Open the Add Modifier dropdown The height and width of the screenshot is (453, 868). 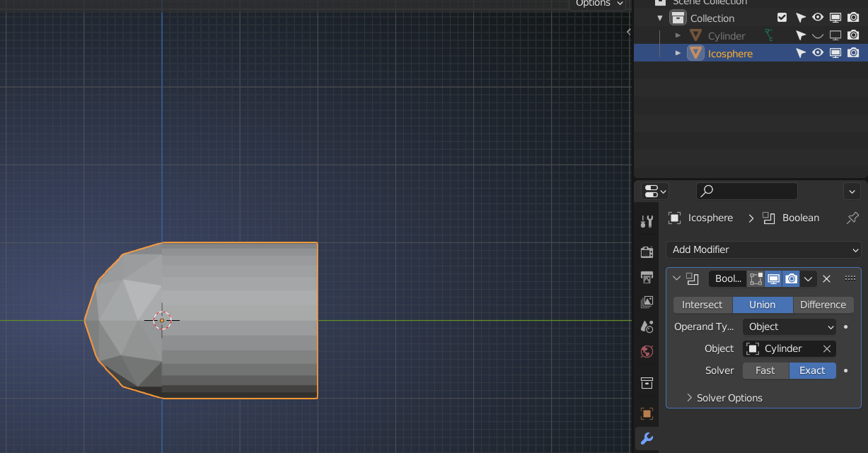click(x=763, y=249)
